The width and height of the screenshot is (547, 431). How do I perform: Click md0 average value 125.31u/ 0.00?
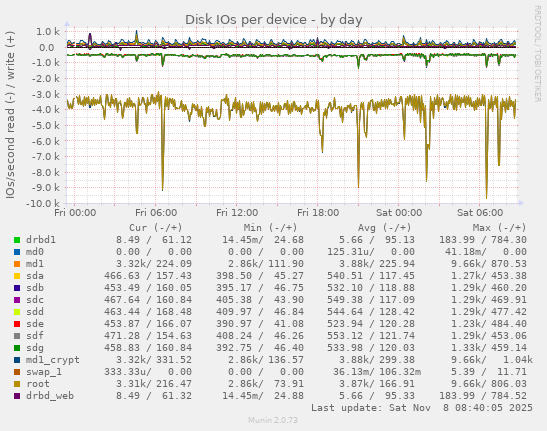[x=371, y=252]
